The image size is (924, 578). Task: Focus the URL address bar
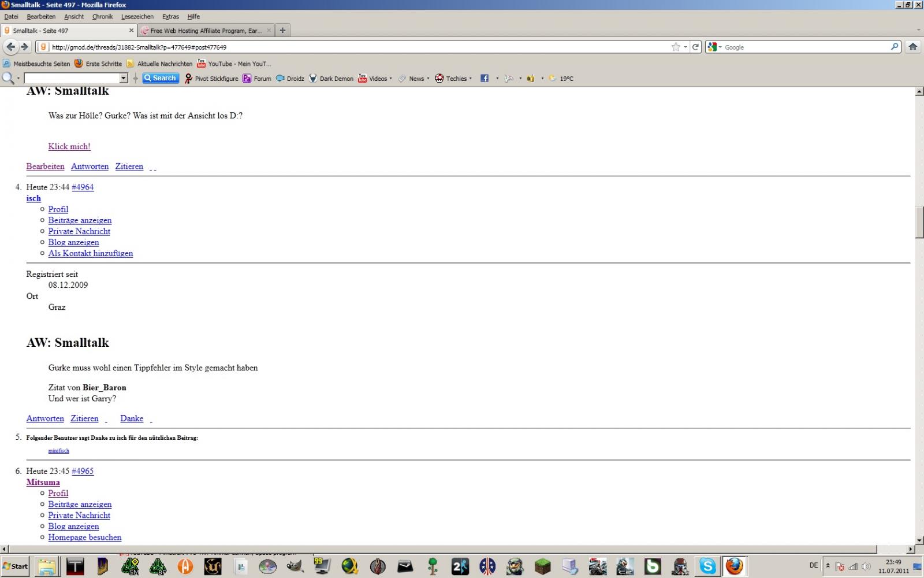click(x=358, y=47)
